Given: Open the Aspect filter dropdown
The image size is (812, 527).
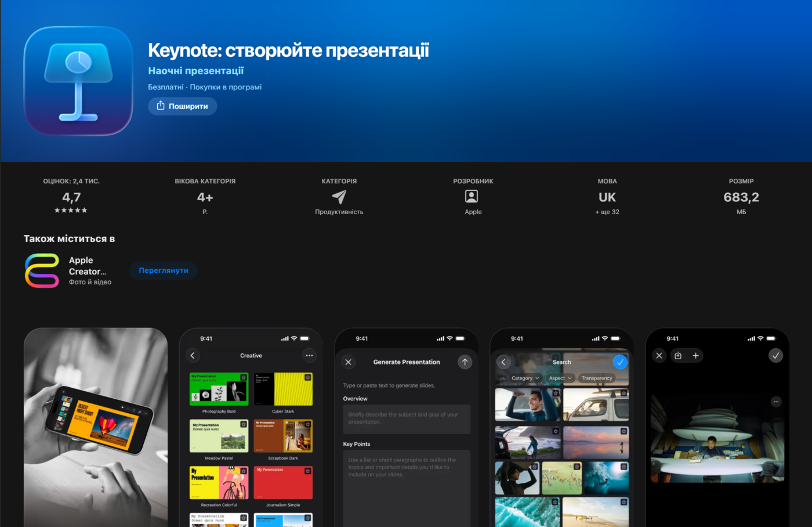Looking at the screenshot, I should [x=560, y=378].
